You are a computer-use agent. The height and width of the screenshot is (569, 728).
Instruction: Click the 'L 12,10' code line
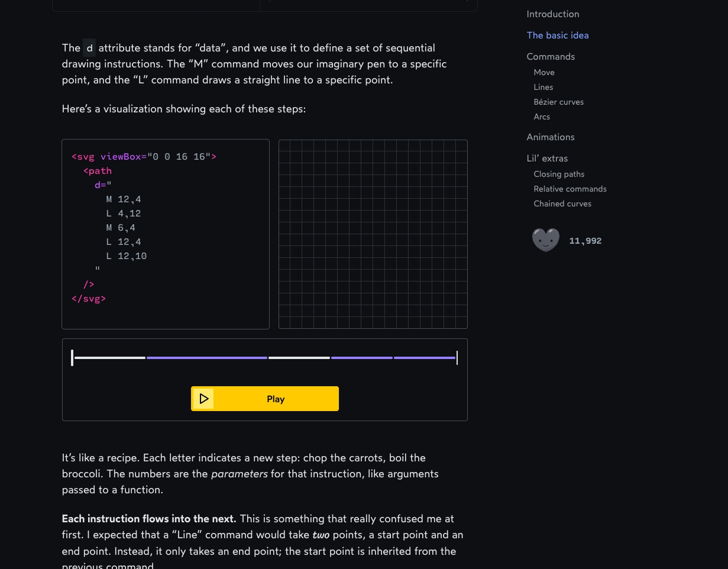(x=127, y=256)
